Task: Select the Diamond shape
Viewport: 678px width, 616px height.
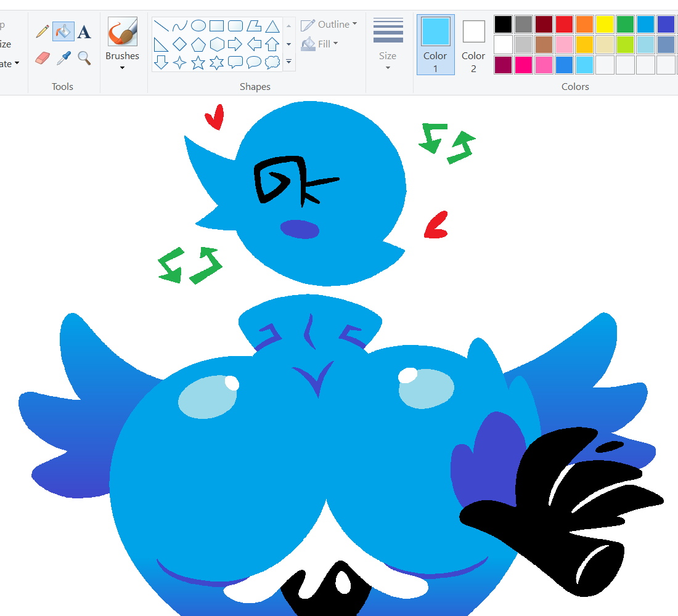Action: [x=180, y=44]
